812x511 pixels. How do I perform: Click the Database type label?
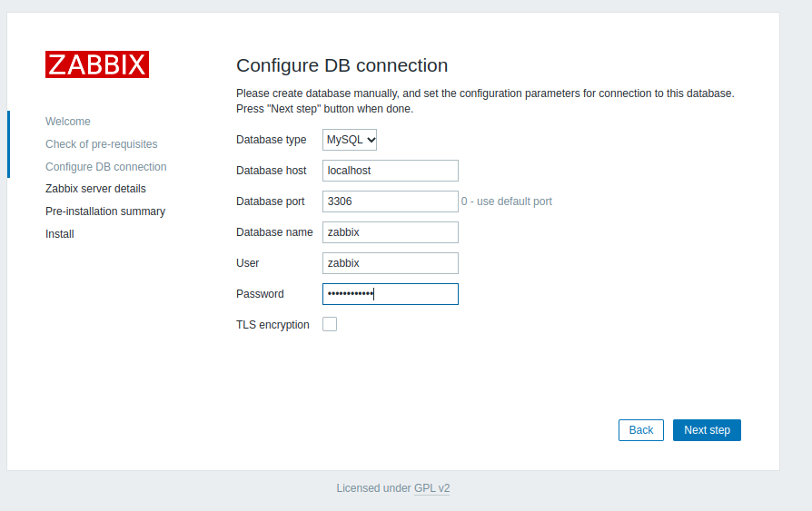point(271,140)
